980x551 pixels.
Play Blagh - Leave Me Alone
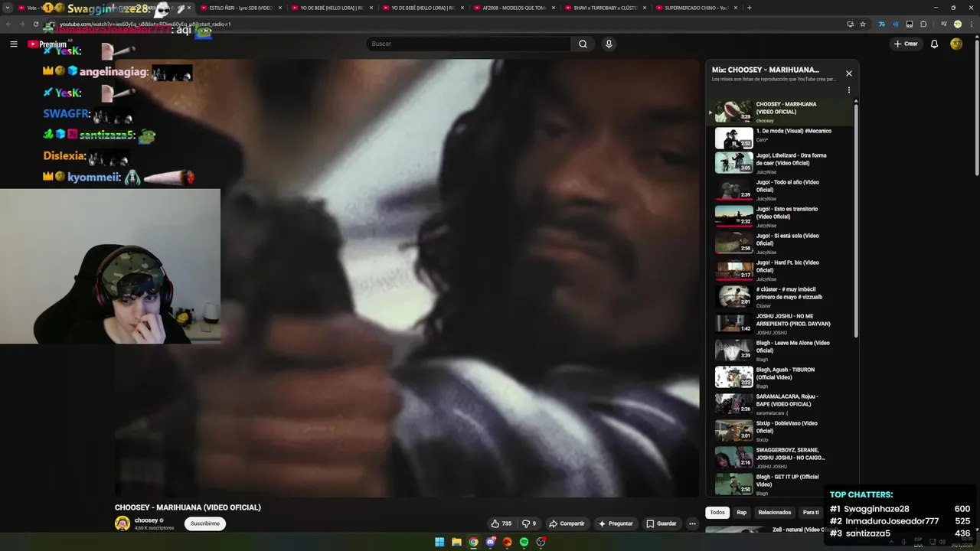(x=779, y=350)
